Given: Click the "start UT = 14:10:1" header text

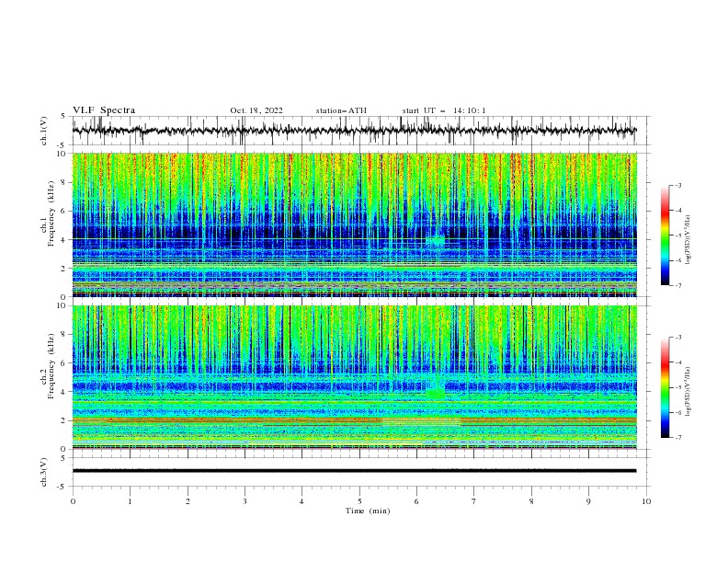Looking at the screenshot, I should click(x=444, y=110).
